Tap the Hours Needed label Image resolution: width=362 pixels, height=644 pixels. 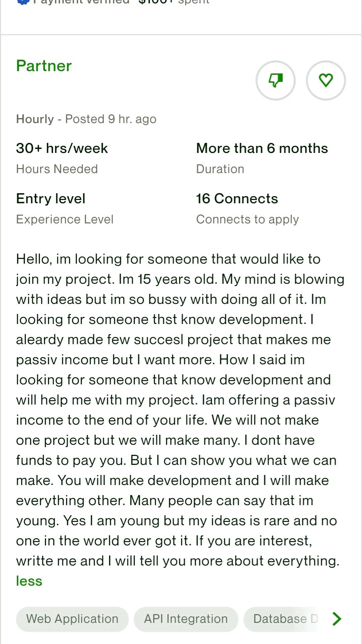(x=57, y=169)
